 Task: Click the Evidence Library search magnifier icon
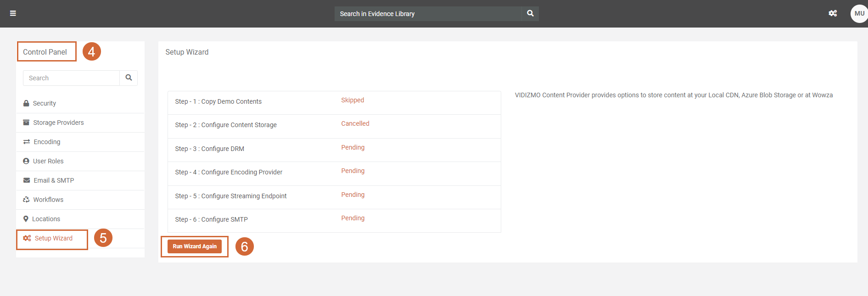pos(530,14)
